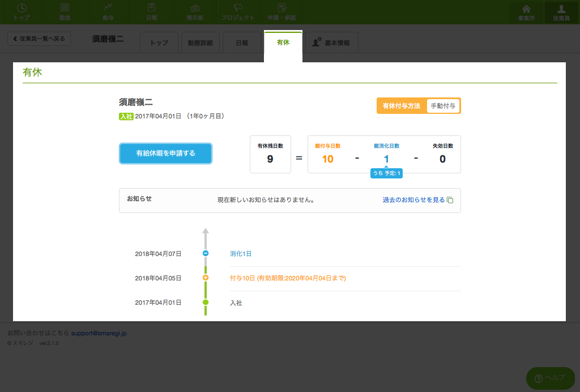Switch to the employee トップ tab
580x392 pixels.
click(159, 42)
